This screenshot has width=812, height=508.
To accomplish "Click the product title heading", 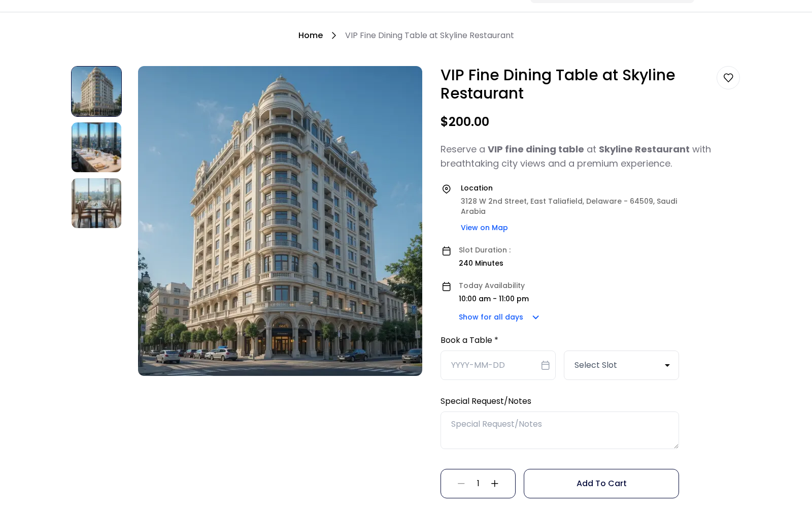I will 558,84.
